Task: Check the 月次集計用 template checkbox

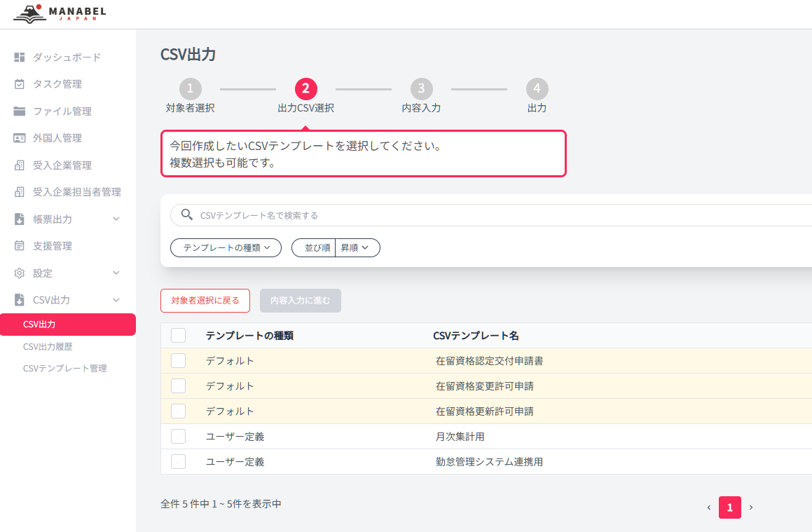Action: click(177, 436)
